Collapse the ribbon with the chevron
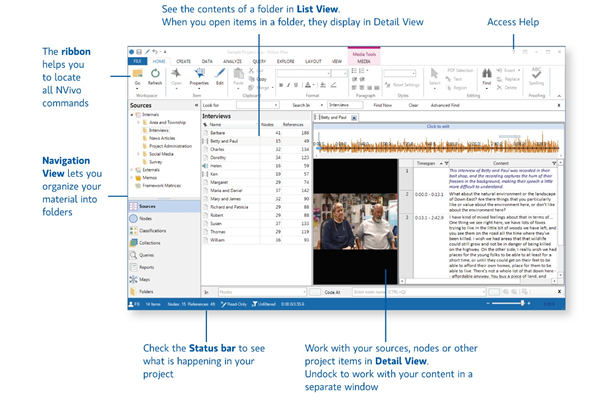Image resolution: width=602 pixels, height=411 pixels. click(559, 96)
